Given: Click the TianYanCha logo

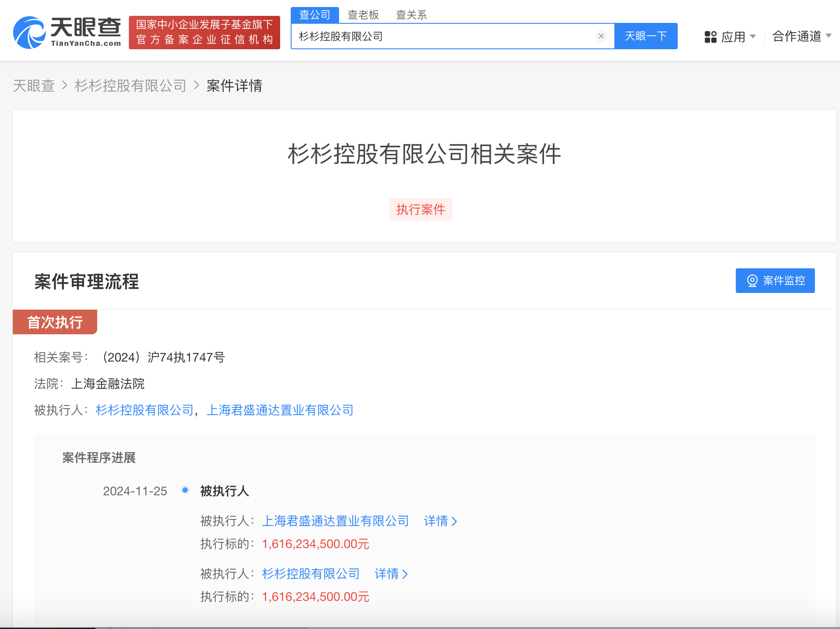Looking at the screenshot, I should point(67,32).
